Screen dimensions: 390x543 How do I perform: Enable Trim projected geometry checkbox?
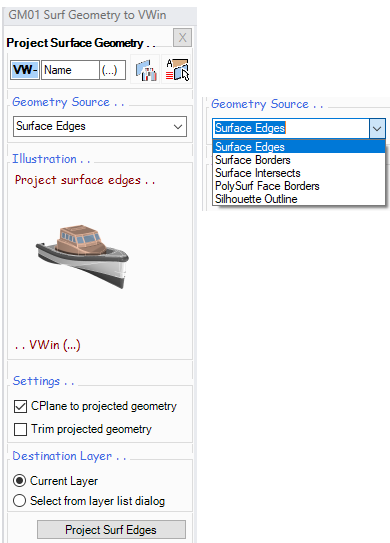20,429
